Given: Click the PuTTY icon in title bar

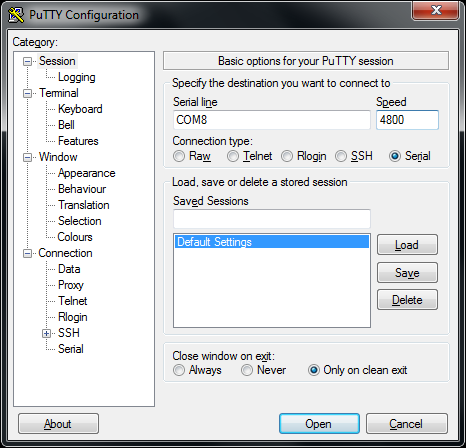Looking at the screenshot, I should pyautogui.click(x=16, y=15).
